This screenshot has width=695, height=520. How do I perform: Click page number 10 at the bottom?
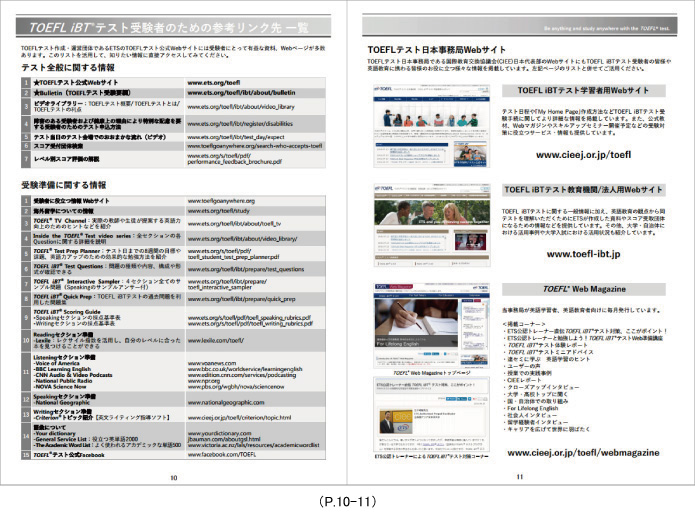174,478
